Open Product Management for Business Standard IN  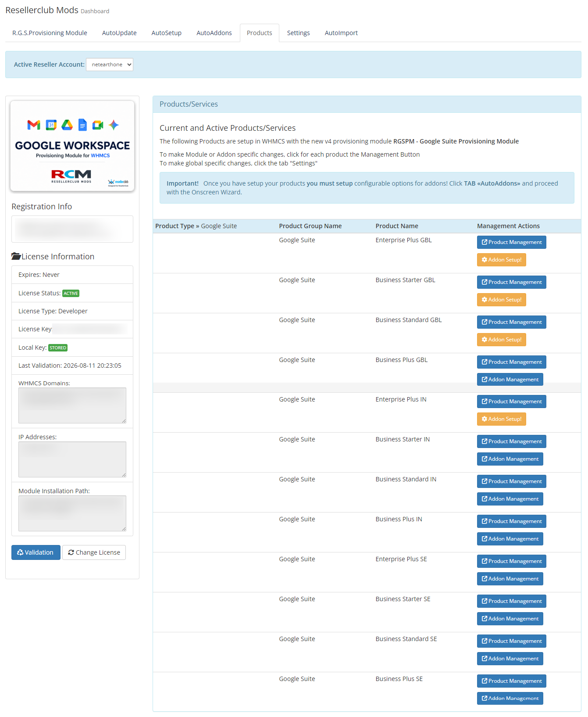[x=512, y=481]
